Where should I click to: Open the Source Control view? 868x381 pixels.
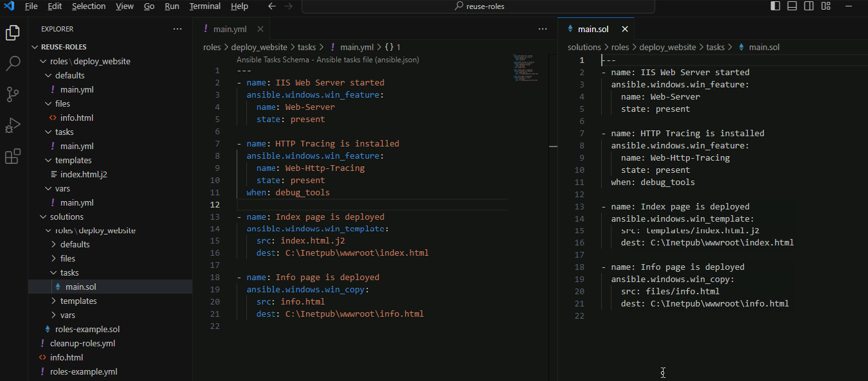(13, 94)
